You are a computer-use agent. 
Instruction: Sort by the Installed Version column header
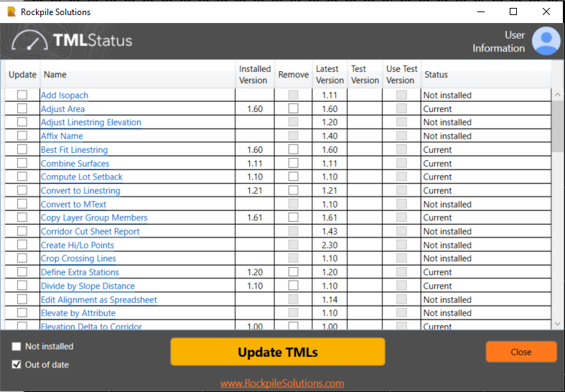255,74
